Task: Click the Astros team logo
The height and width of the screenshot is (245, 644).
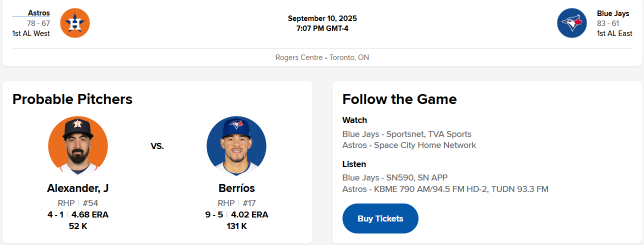Action: point(75,23)
